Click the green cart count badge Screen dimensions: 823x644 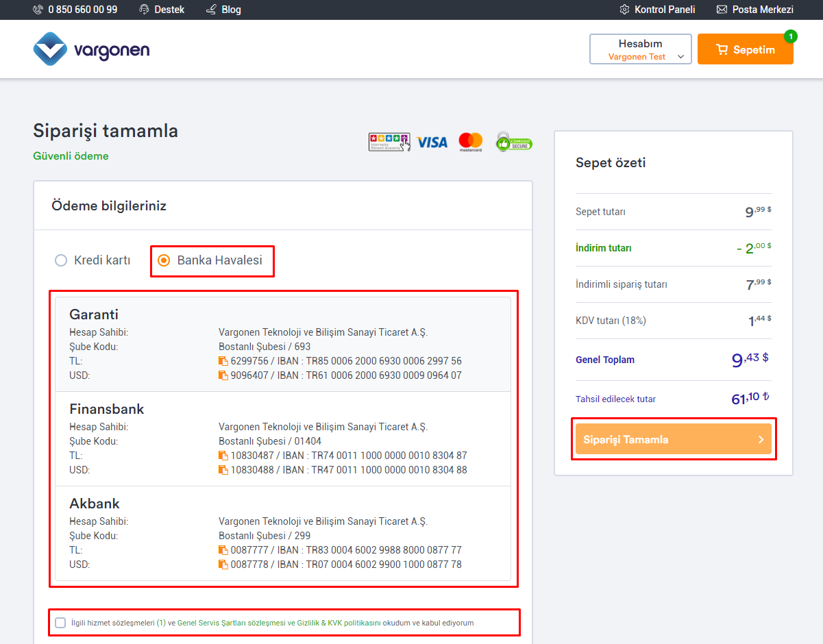point(791,36)
